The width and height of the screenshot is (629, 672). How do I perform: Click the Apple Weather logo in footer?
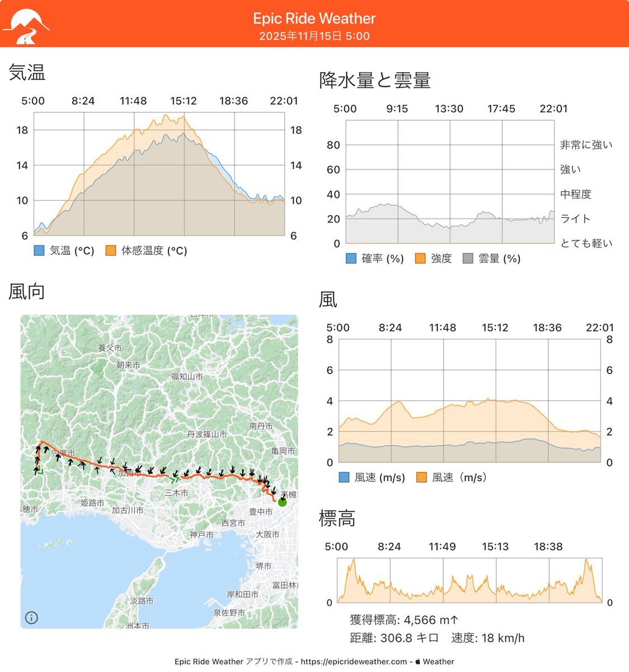coord(417,661)
